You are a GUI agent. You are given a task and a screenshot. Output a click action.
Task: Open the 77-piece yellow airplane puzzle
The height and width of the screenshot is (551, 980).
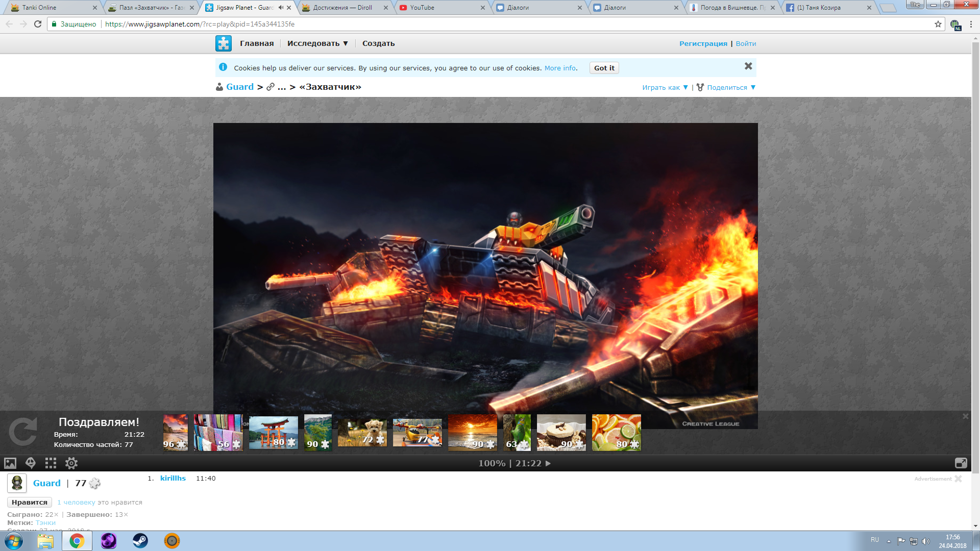417,433
